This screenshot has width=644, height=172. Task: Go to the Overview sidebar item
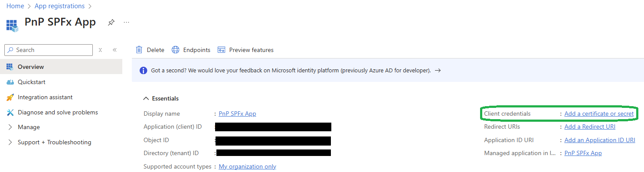(x=31, y=67)
